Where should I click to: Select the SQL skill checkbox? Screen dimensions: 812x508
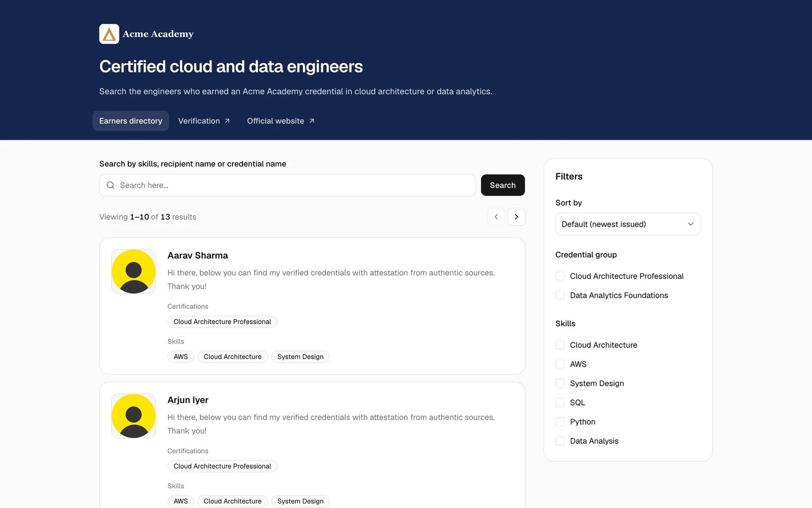click(560, 402)
